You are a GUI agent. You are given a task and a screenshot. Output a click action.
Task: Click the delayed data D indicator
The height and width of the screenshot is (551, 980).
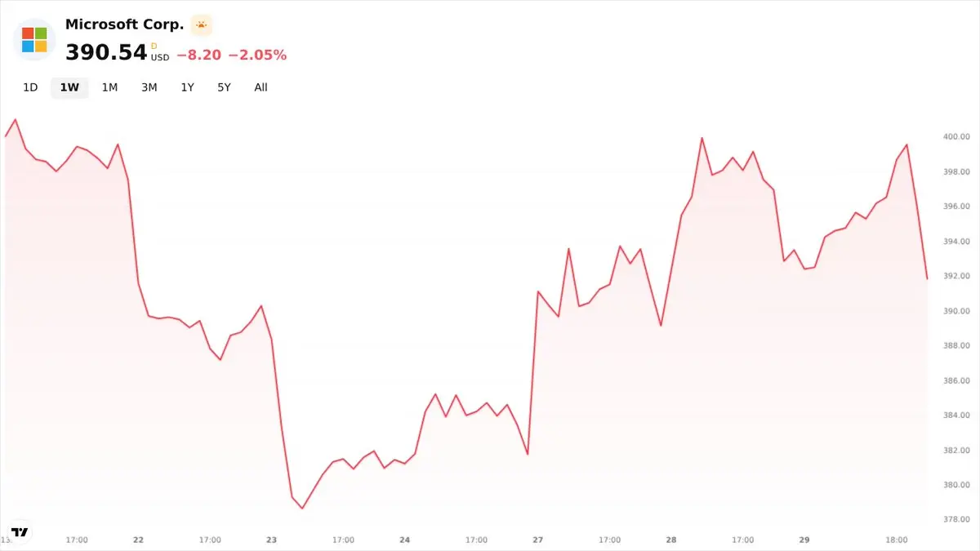(154, 47)
